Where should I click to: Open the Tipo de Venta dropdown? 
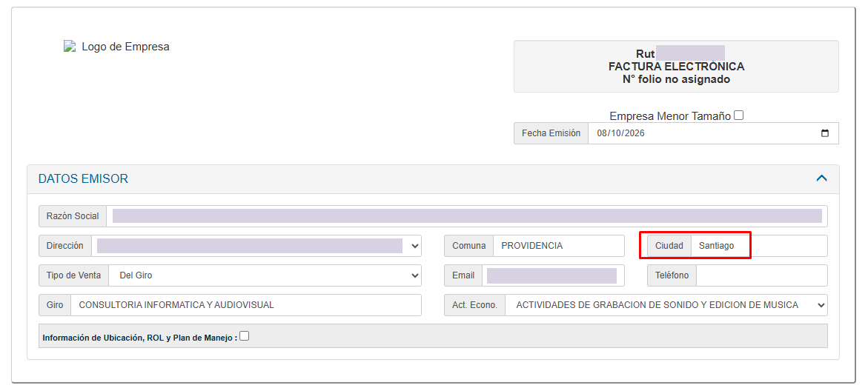coord(265,275)
